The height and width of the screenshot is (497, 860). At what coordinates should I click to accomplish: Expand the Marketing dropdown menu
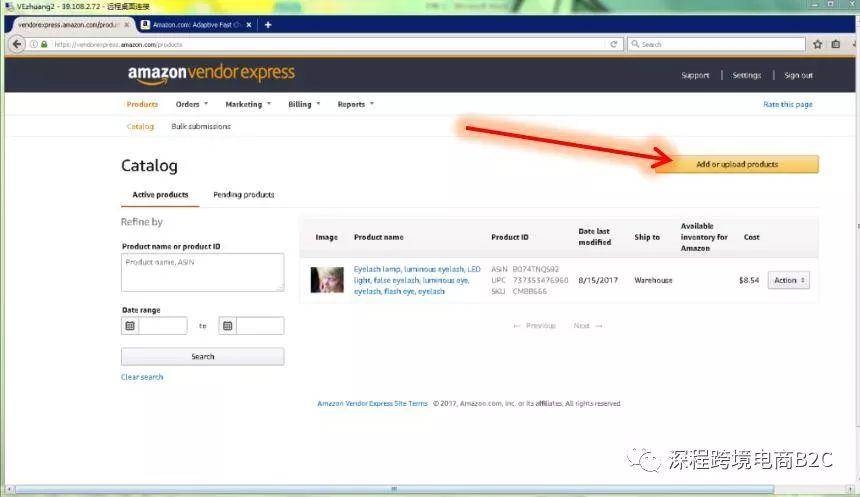pyautogui.click(x=248, y=104)
